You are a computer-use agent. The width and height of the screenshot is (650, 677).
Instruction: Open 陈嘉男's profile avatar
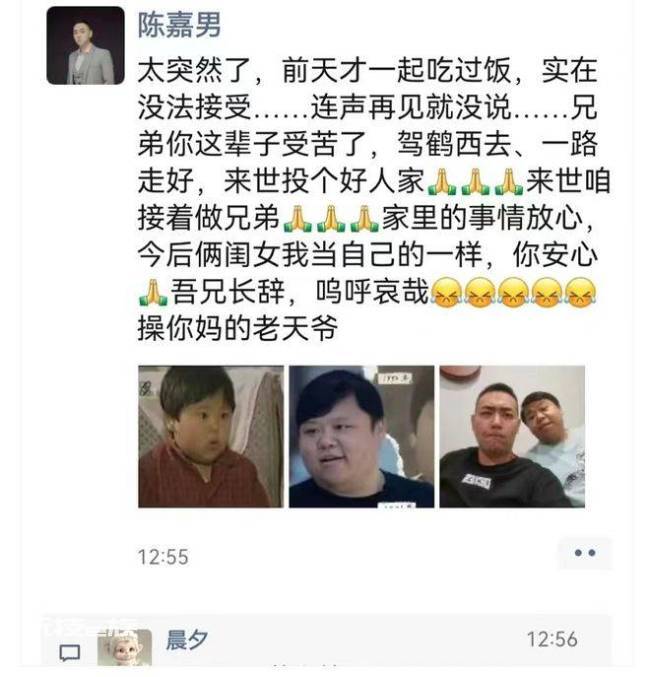[x=85, y=46]
